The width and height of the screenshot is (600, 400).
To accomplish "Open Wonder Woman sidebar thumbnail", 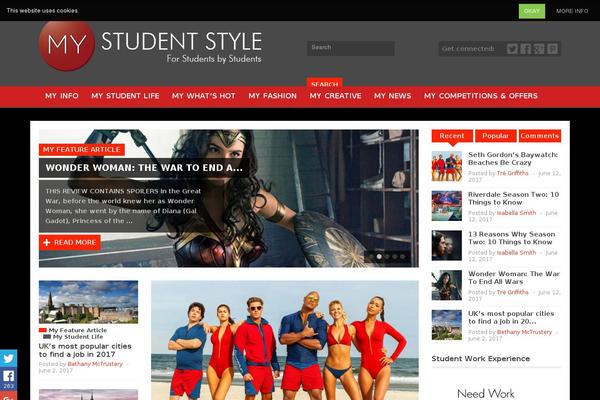I will pos(447,285).
